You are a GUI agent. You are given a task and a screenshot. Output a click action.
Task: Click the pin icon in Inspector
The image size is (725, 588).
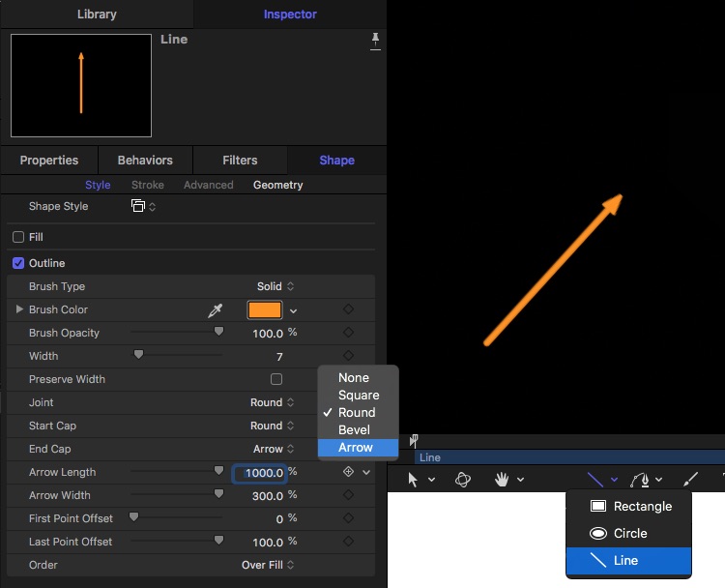pos(375,41)
